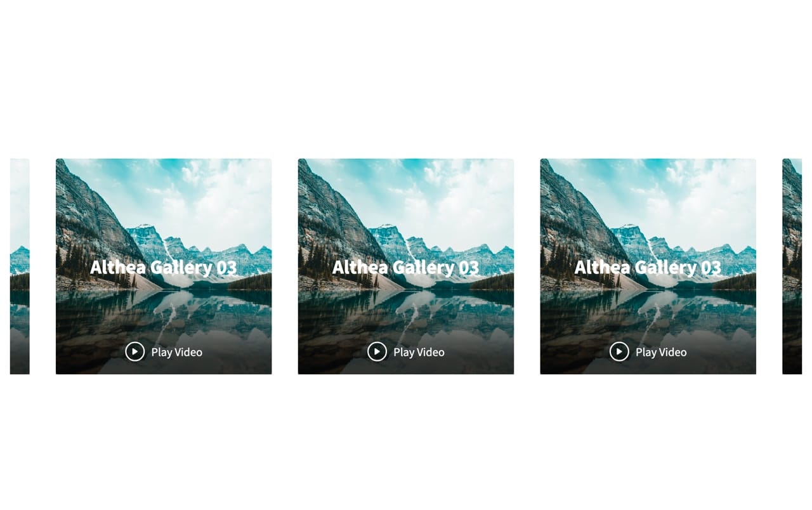Select the partially visible card at the right edge
This screenshot has width=812, height=510.
tap(792, 266)
